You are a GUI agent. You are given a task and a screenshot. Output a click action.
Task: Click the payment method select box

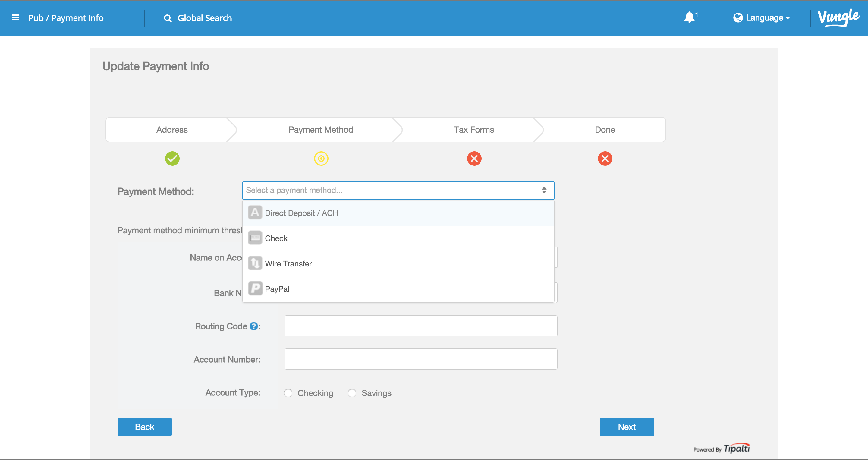coord(398,191)
